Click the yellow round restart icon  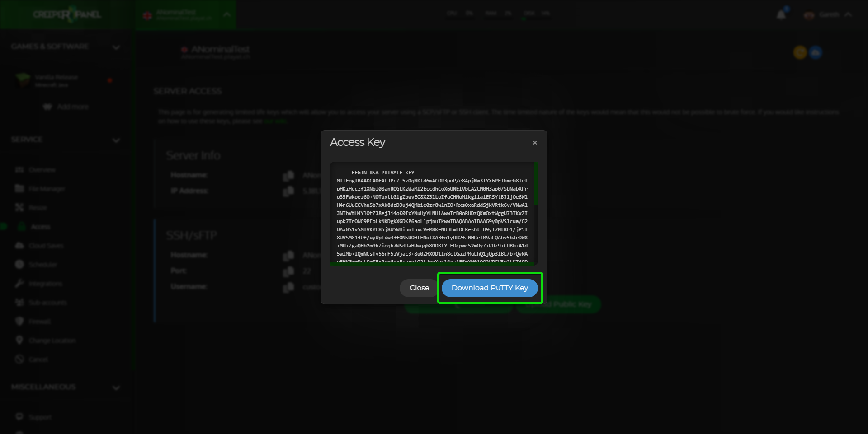[800, 53]
